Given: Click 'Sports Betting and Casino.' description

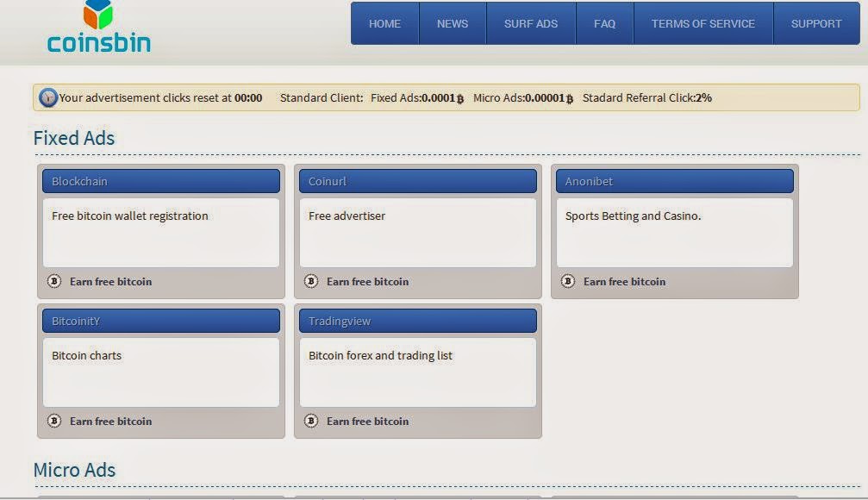Looking at the screenshot, I should tap(633, 216).
